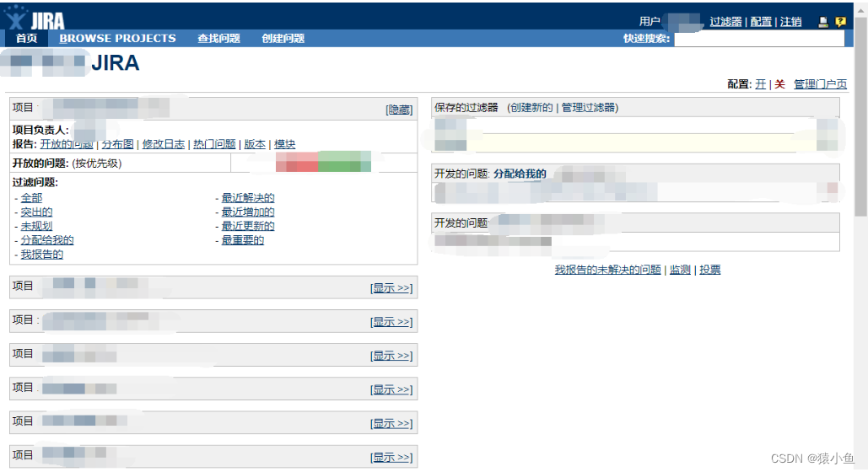Filter issues by 全部
This screenshot has height=472, width=868.
31,197
